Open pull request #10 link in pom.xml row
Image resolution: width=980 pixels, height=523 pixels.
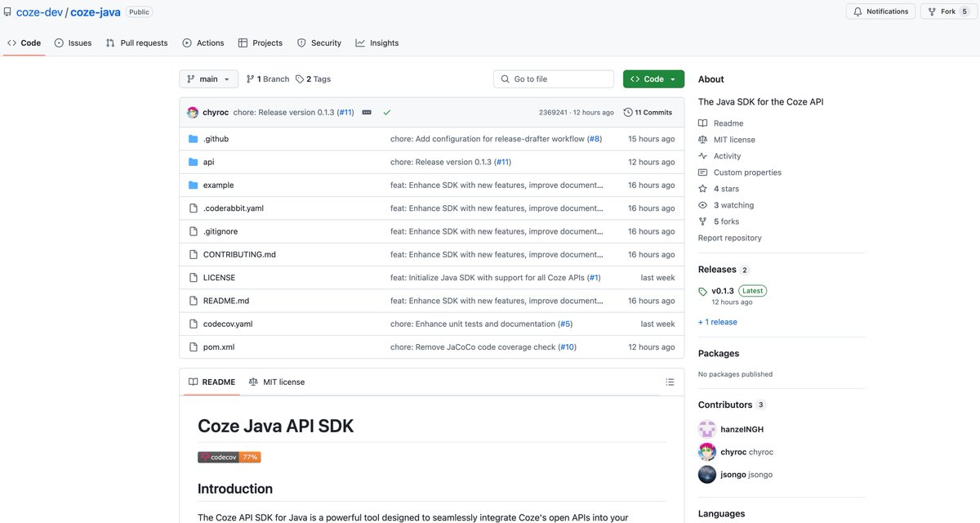[x=567, y=347]
